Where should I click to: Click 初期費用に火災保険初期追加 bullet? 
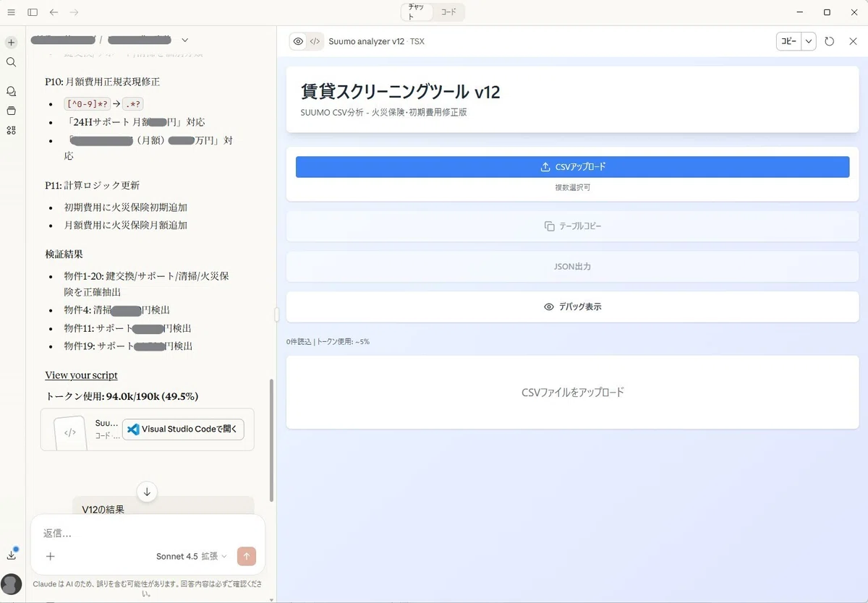coord(126,208)
